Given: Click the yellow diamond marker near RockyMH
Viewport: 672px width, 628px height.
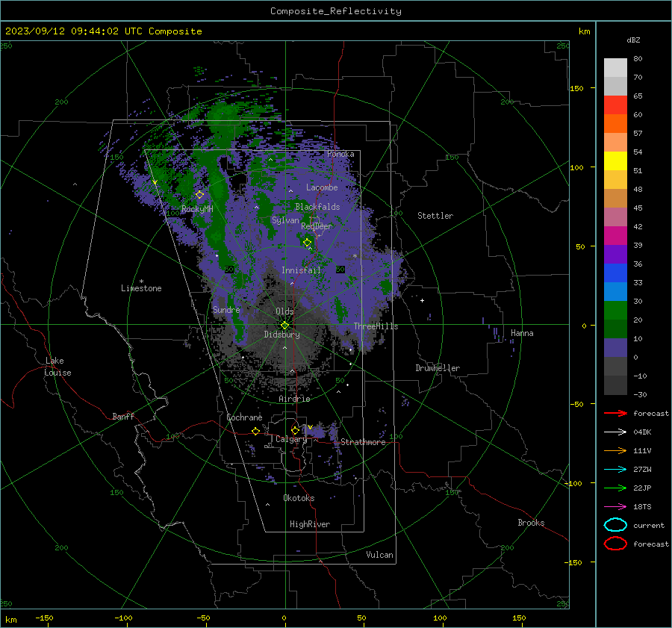Looking at the screenshot, I should tap(199, 195).
